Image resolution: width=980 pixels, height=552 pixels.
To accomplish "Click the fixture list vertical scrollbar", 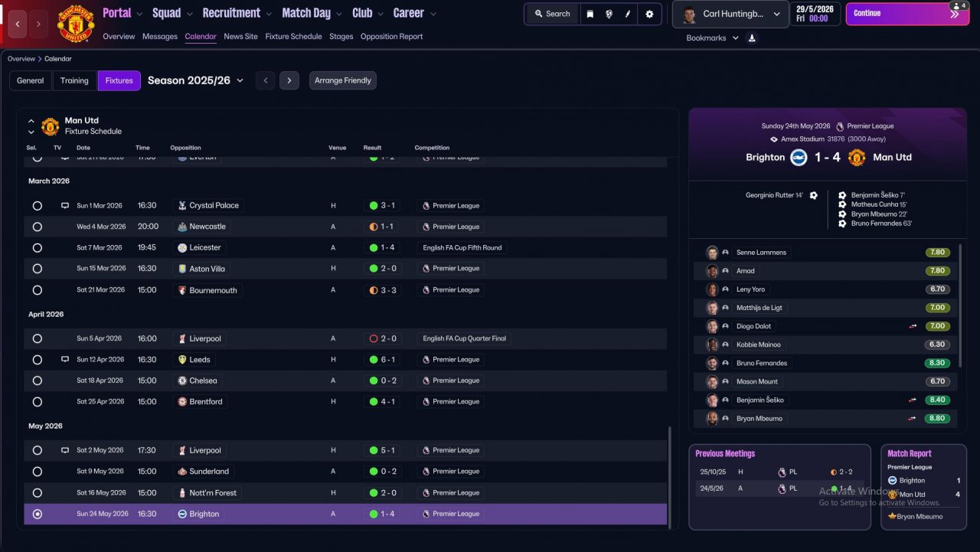I will pyautogui.click(x=670, y=476).
